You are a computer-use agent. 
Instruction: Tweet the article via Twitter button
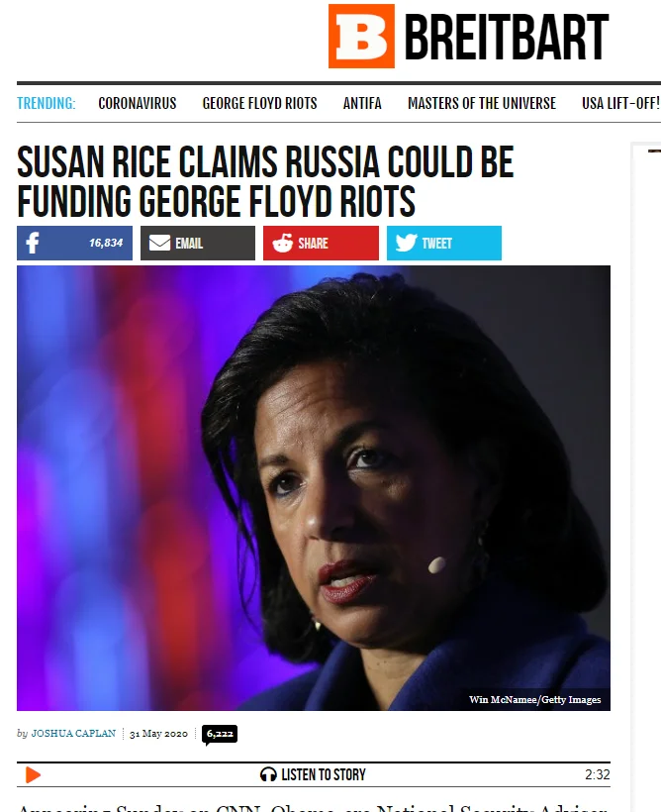[x=444, y=243]
